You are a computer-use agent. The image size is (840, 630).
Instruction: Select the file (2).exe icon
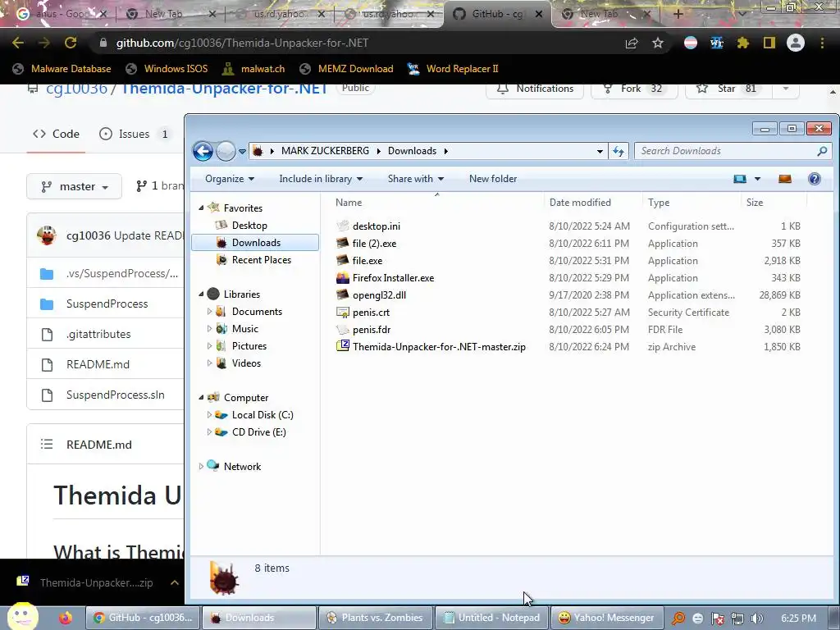tap(342, 243)
